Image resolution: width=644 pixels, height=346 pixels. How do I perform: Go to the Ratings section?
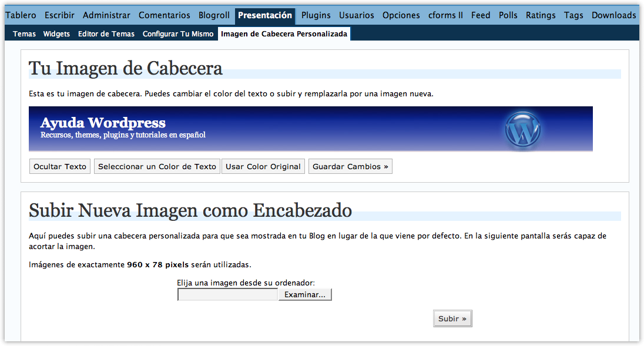541,15
